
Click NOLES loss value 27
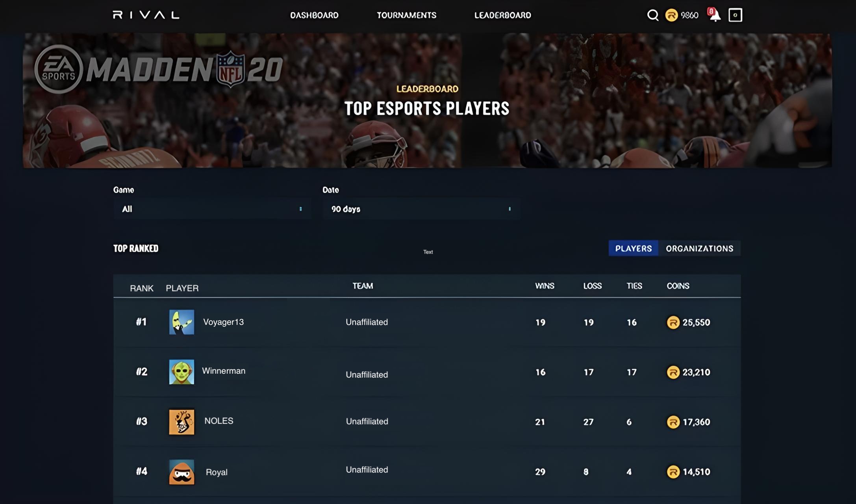click(x=588, y=422)
